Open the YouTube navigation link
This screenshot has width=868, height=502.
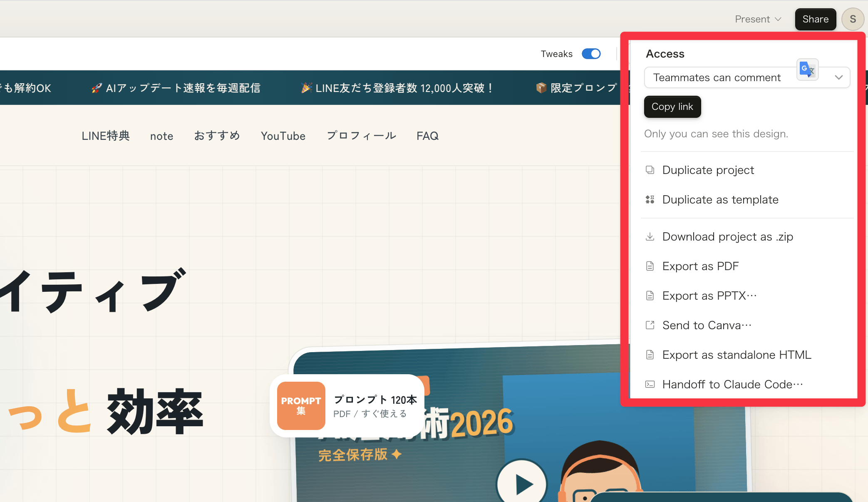(283, 136)
